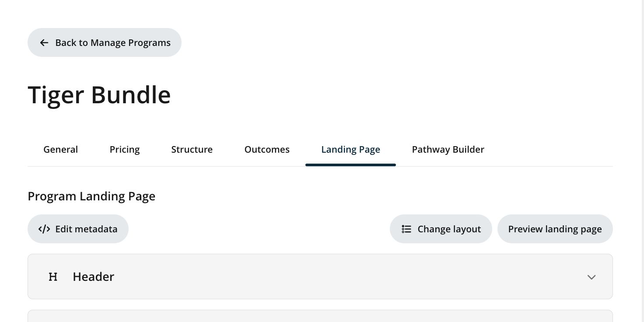Expand the Header section chevron
Image resolution: width=644 pixels, height=322 pixels.
(x=591, y=277)
